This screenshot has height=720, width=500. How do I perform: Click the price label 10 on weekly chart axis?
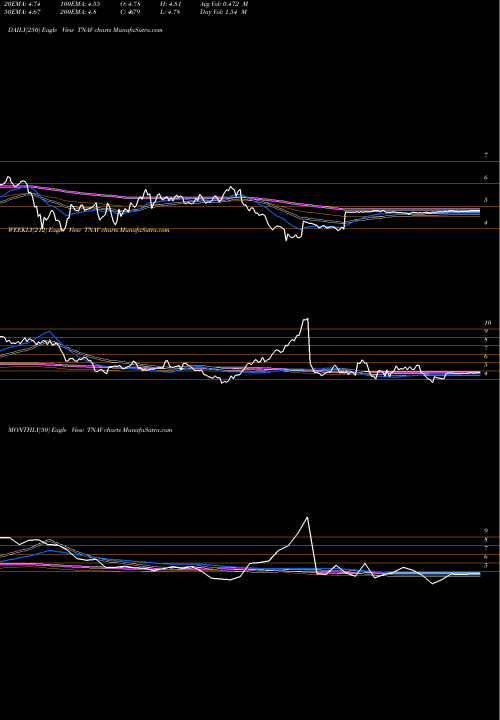click(x=488, y=323)
